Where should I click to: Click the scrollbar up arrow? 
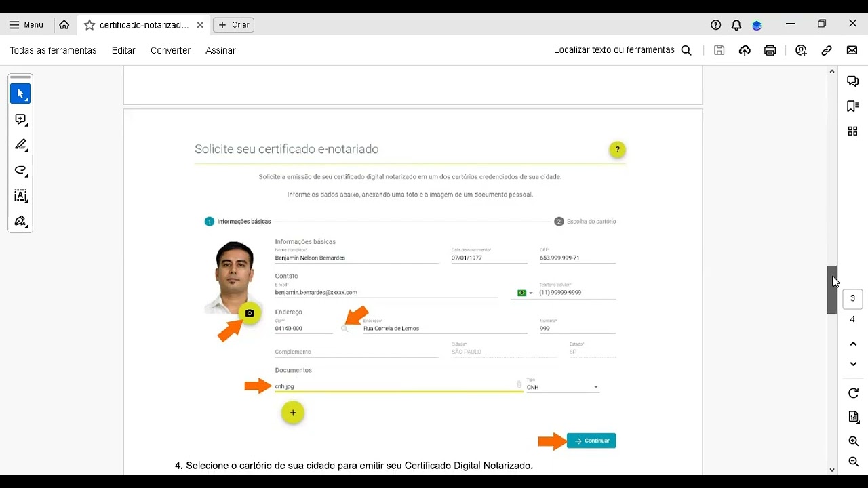click(x=832, y=71)
